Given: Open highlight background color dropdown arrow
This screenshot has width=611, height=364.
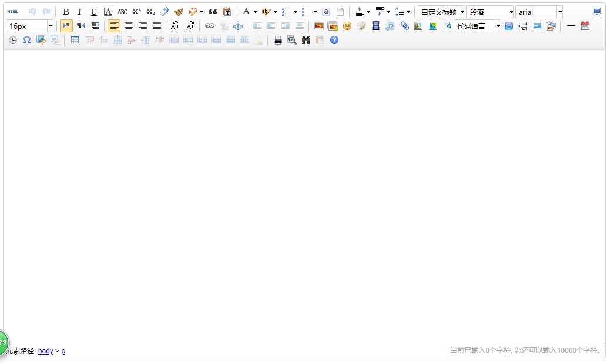Looking at the screenshot, I should click(x=275, y=12).
